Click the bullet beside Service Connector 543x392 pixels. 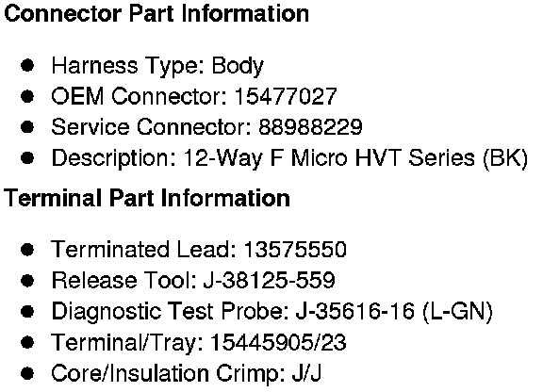[27, 127]
